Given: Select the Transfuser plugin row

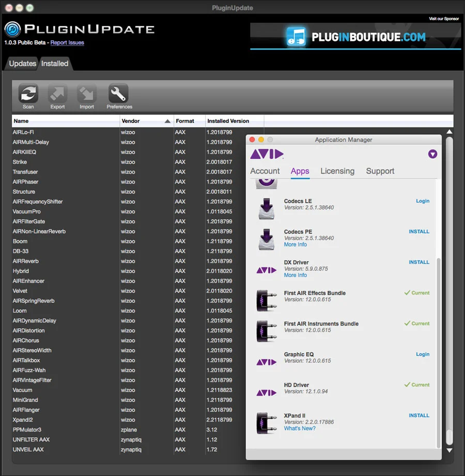Looking at the screenshot, I should coord(128,172).
